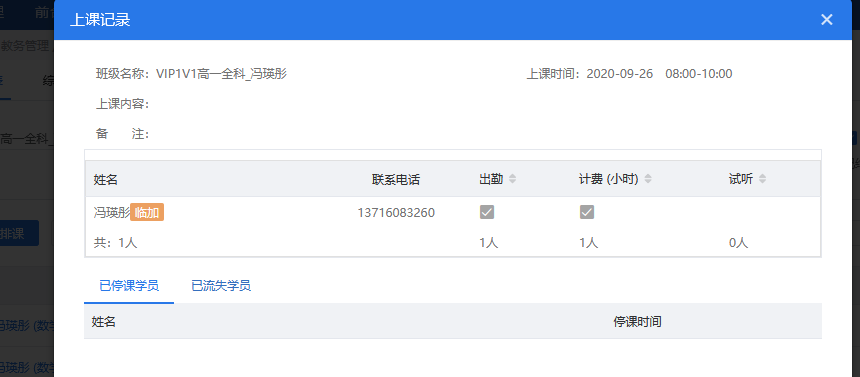Click 班级名称 VIP1V1高一全科_冯瑛彤 text

(191, 74)
